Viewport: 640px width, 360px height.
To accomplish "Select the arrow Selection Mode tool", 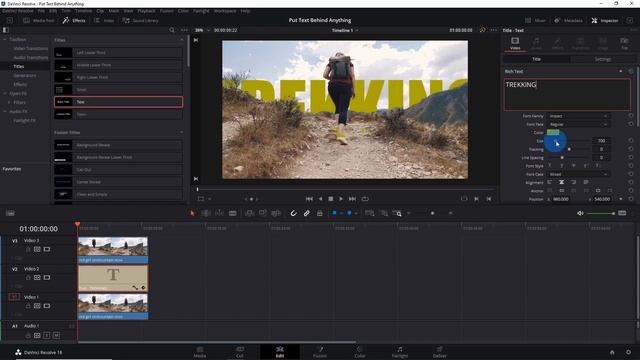I will [192, 213].
